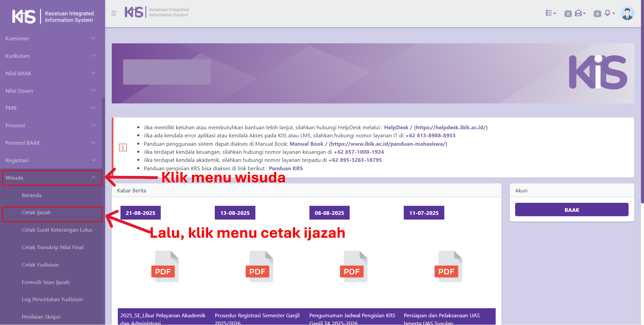Screen dimensions: 644x325
Task: Open the notifications bell icon
Action: (608, 13)
